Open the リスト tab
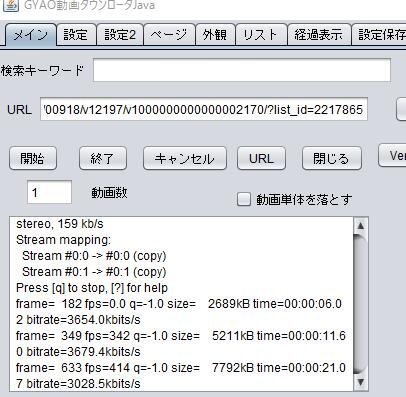The height and width of the screenshot is (397, 406). coord(261,35)
